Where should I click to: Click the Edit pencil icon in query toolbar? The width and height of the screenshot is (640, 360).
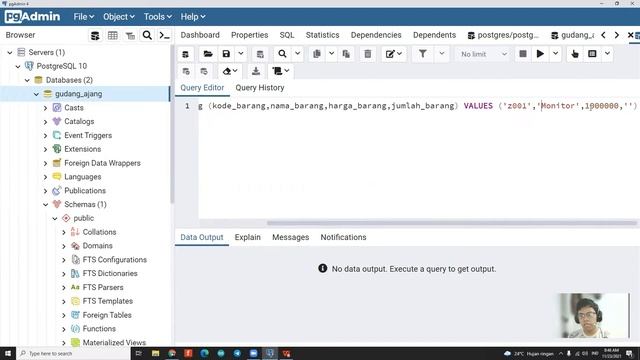click(390, 54)
